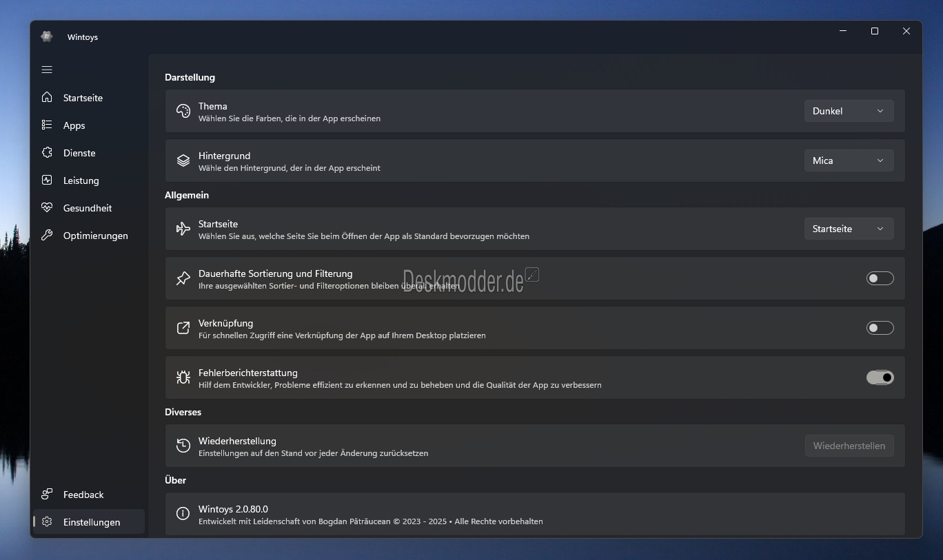Open the Thema dropdown showing Dunkel

[x=849, y=111]
